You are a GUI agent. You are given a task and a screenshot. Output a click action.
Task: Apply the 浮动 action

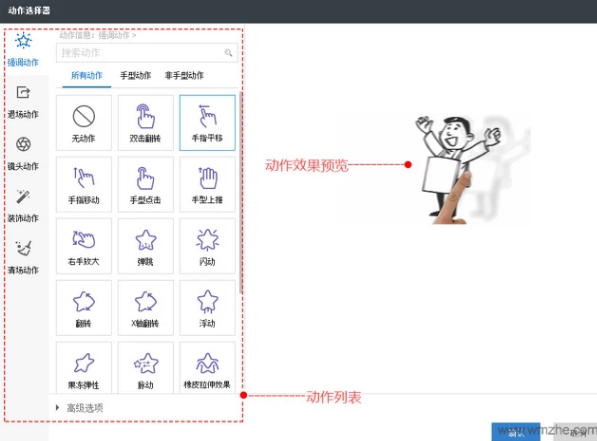207,308
